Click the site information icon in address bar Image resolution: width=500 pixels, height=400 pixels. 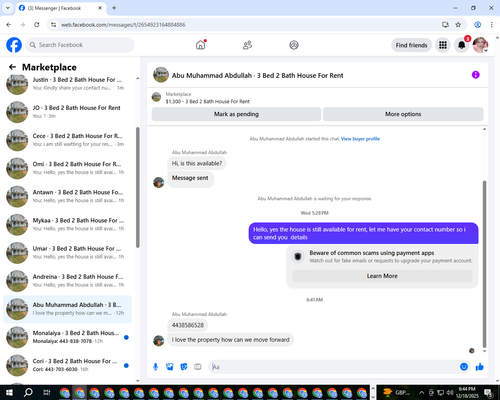click(53, 25)
